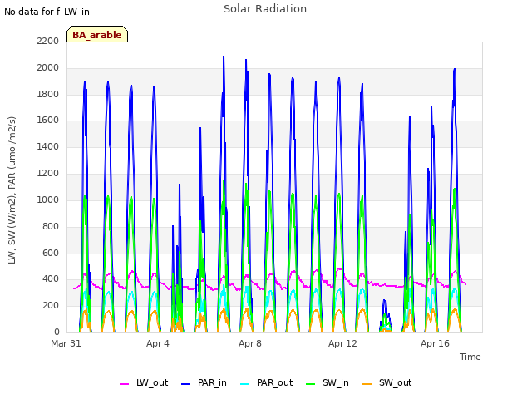This screenshot has height=399, width=532.
Task: Click the 1600 y-axis tick label
Action: 48,120
